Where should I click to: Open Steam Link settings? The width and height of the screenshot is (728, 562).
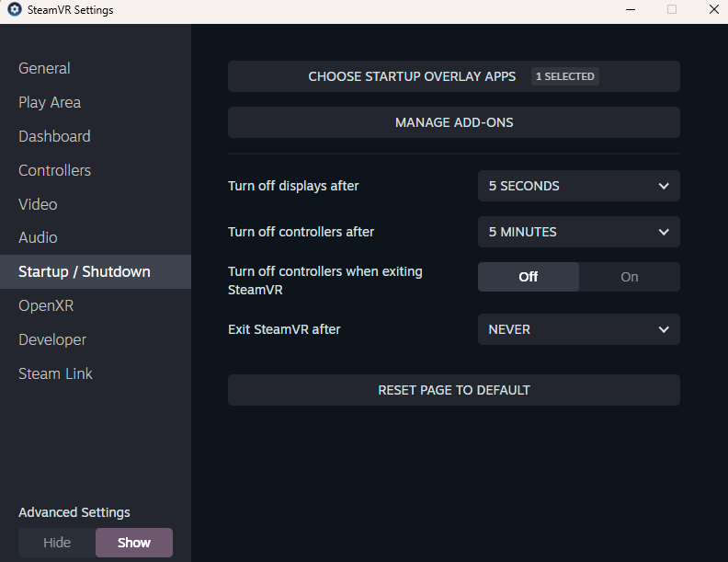tap(55, 373)
